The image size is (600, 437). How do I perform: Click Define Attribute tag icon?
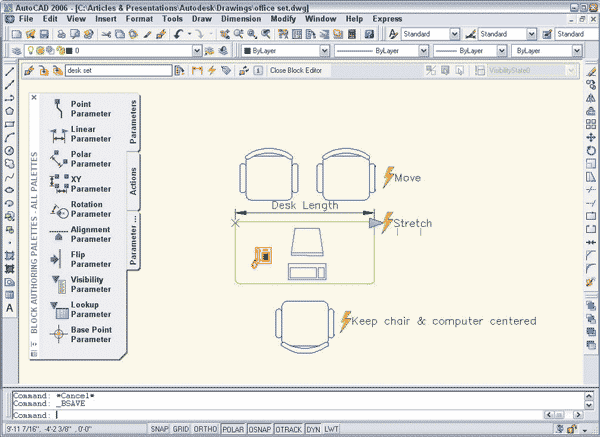tap(226, 70)
